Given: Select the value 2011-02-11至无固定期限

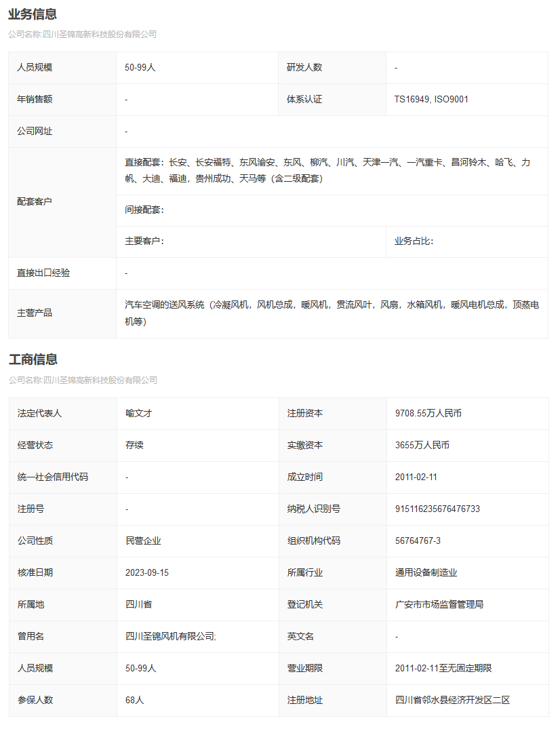Looking at the screenshot, I should click(443, 669).
